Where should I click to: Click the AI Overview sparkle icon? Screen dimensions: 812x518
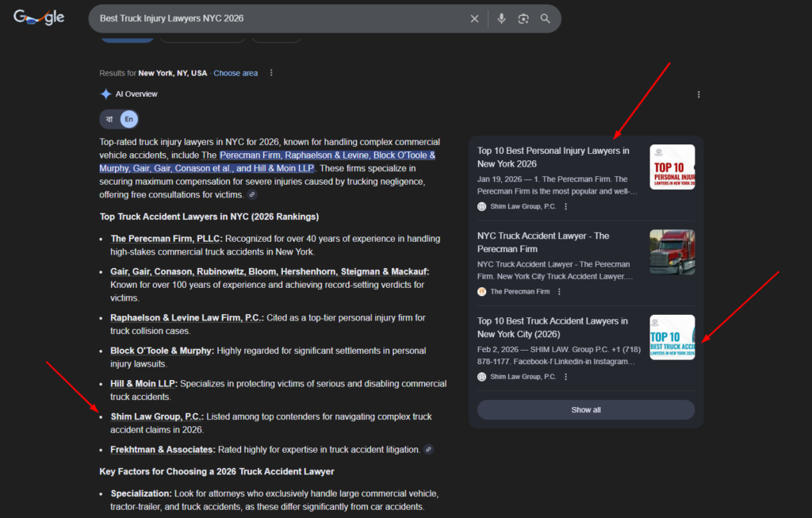(105, 94)
